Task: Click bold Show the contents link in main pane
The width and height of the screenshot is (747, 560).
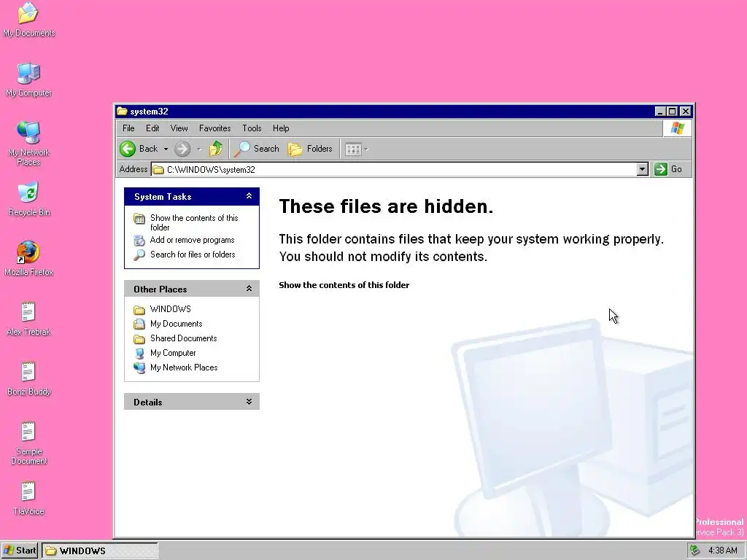Action: pyautogui.click(x=344, y=285)
